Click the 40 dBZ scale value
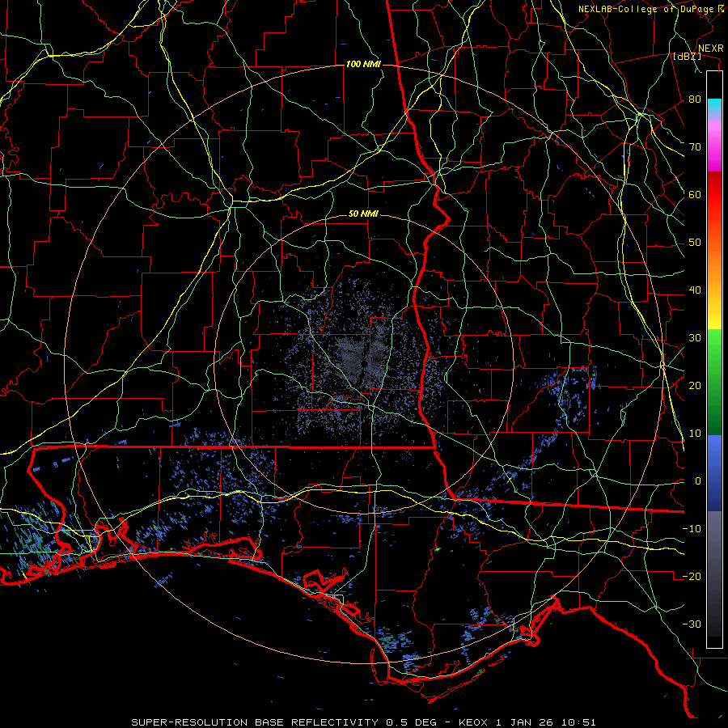The width and height of the screenshot is (728, 728). 695,290
